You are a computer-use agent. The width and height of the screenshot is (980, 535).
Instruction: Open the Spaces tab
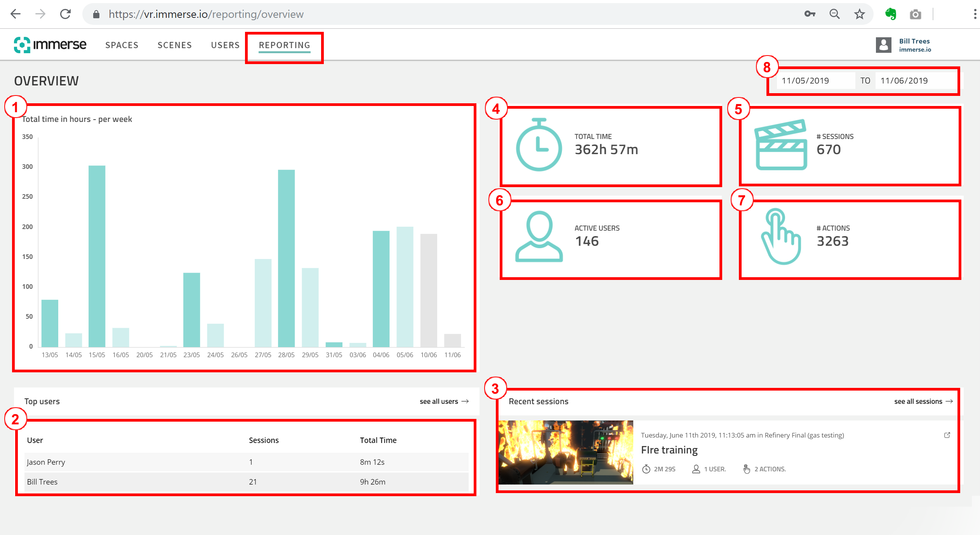pyautogui.click(x=122, y=45)
